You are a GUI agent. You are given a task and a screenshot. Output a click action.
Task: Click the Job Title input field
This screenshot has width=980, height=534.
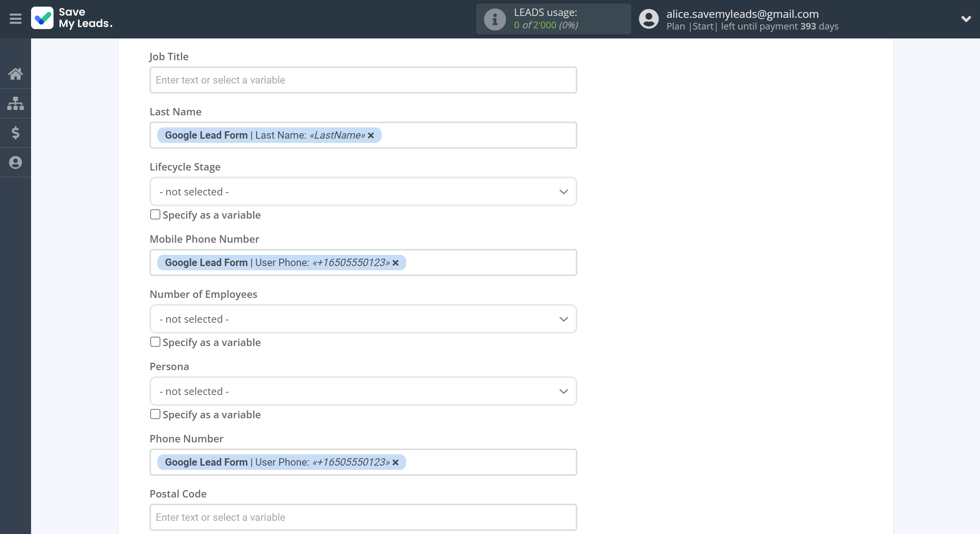tap(362, 80)
